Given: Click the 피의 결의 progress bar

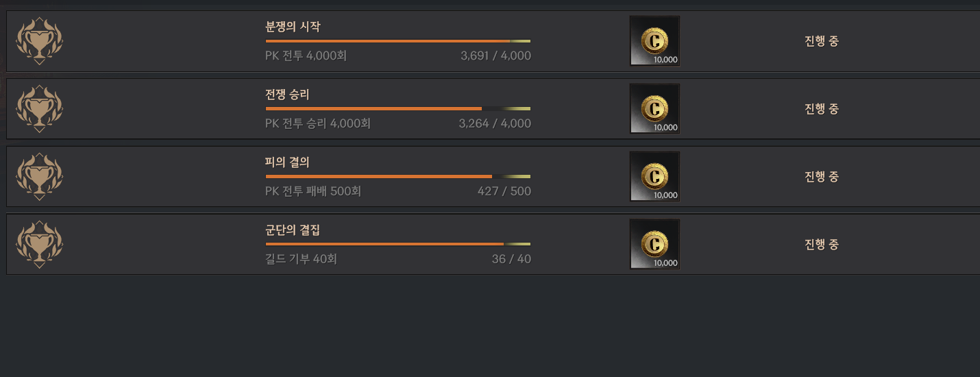Looking at the screenshot, I should 397,177.
